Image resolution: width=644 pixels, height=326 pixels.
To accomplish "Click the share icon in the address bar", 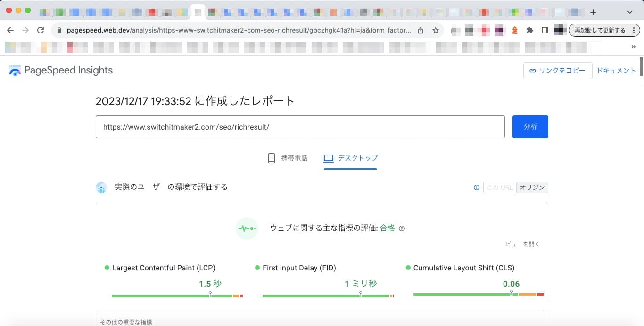I will click(x=421, y=30).
